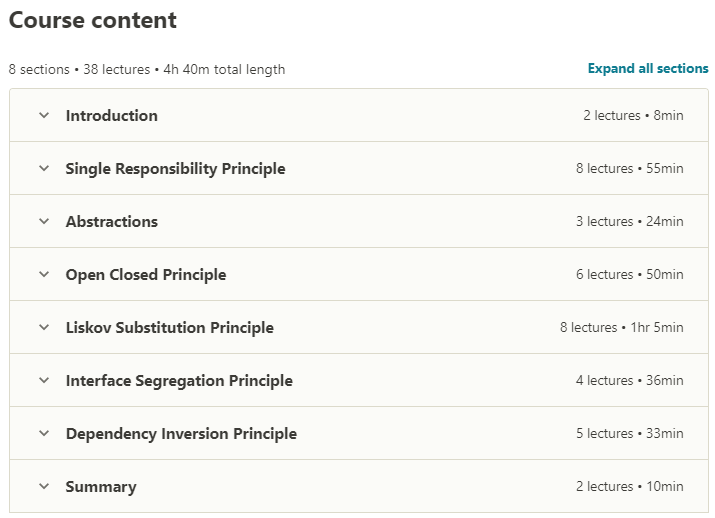Click Interface Segregation Principle title
Viewport: 715px width, 518px height.
pyautogui.click(x=179, y=381)
